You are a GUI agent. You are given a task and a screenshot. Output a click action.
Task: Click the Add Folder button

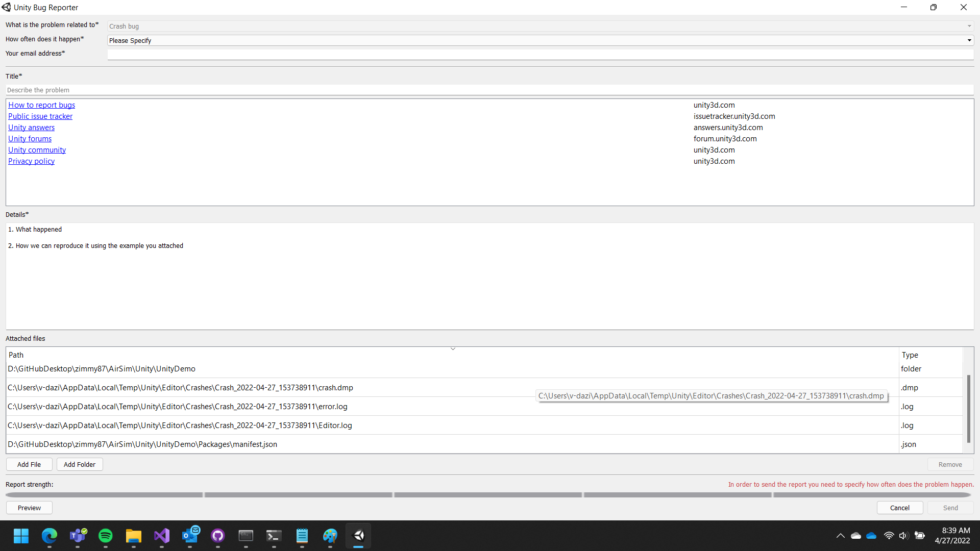[x=80, y=464]
